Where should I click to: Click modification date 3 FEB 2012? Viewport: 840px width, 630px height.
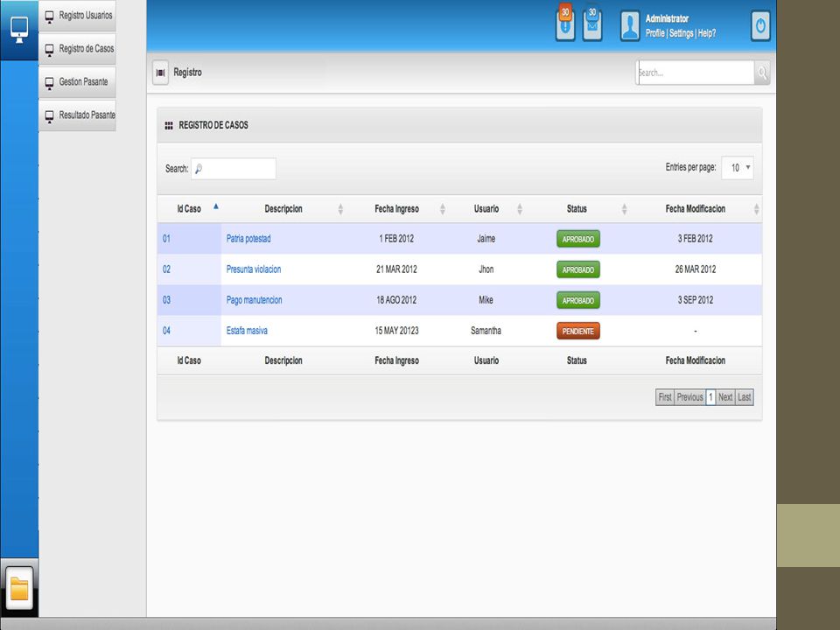(696, 239)
